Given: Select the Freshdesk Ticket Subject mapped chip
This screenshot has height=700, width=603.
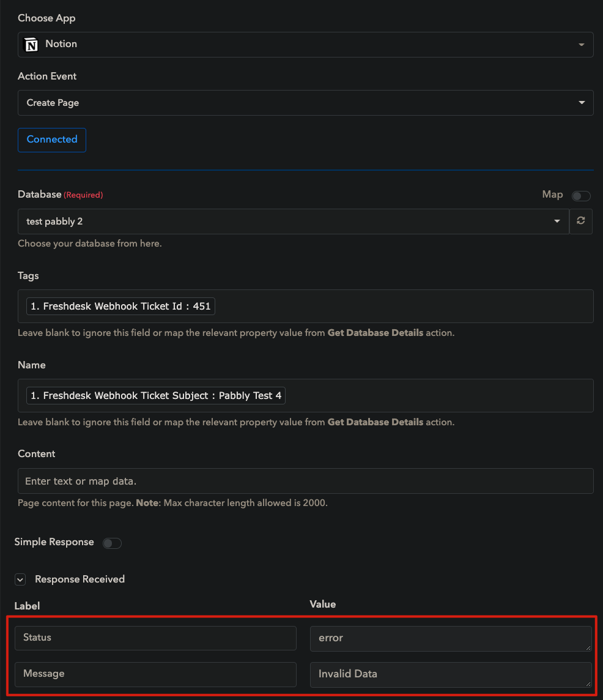Looking at the screenshot, I should (x=156, y=395).
